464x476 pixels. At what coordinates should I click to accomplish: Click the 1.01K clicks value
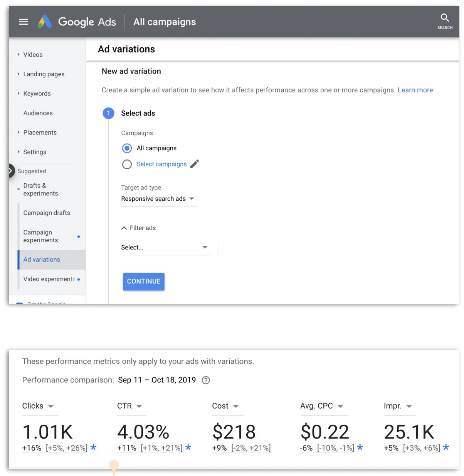pyautogui.click(x=47, y=432)
